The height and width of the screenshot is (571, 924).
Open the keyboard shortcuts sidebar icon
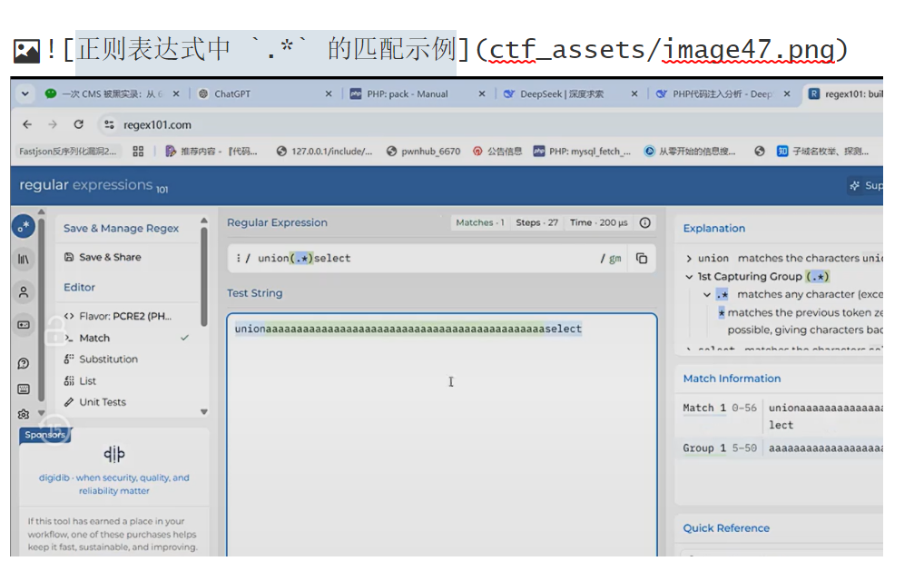coord(24,389)
